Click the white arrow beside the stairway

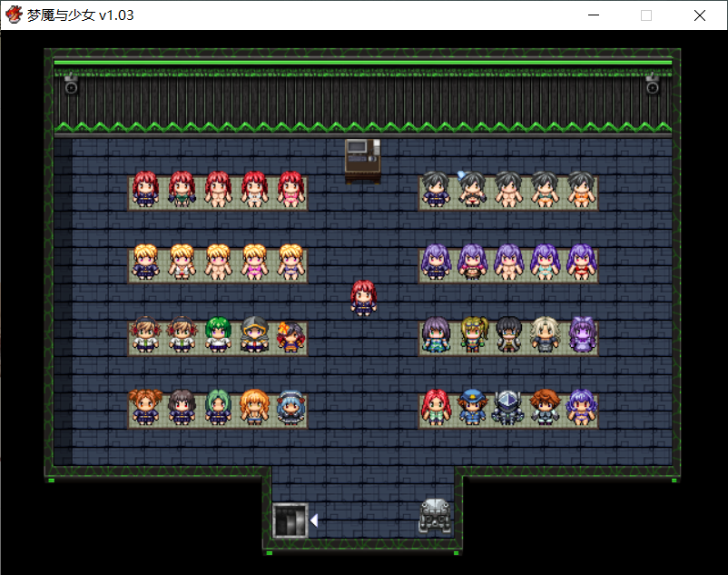tap(314, 520)
